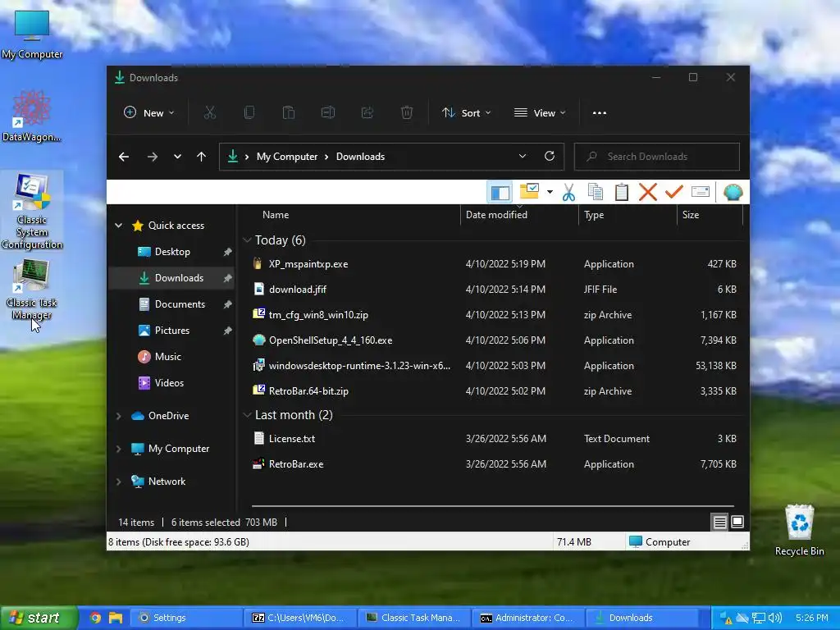Click the Start button
The image size is (840, 630).
(x=38, y=618)
